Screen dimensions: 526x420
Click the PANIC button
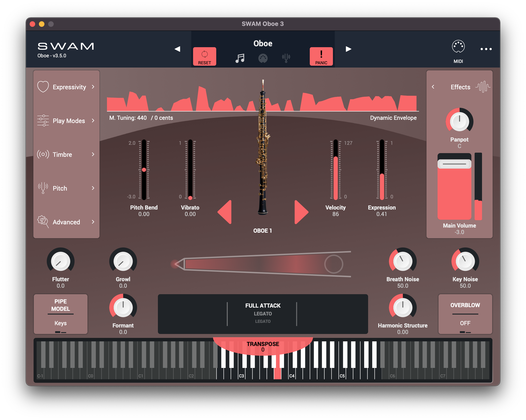click(x=321, y=56)
